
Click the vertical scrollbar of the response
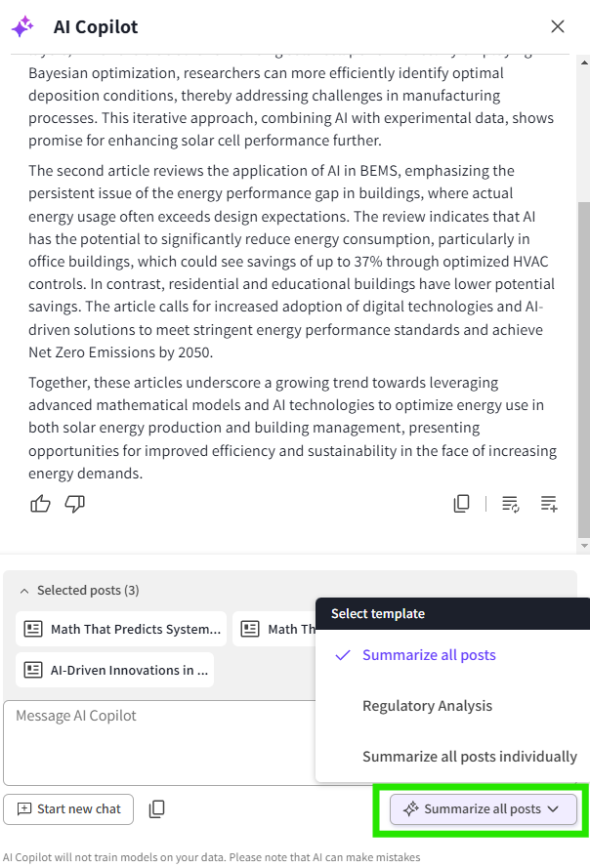click(584, 371)
